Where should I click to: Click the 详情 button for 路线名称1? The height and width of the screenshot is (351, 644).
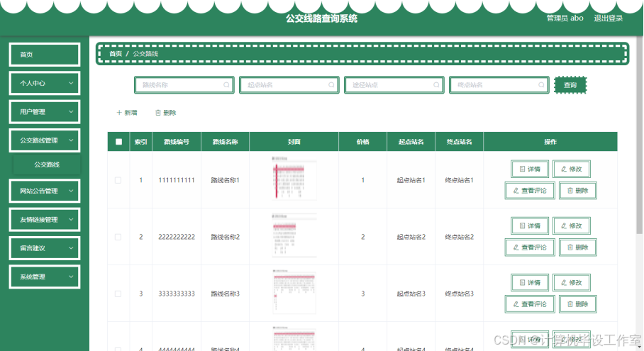[530, 169]
